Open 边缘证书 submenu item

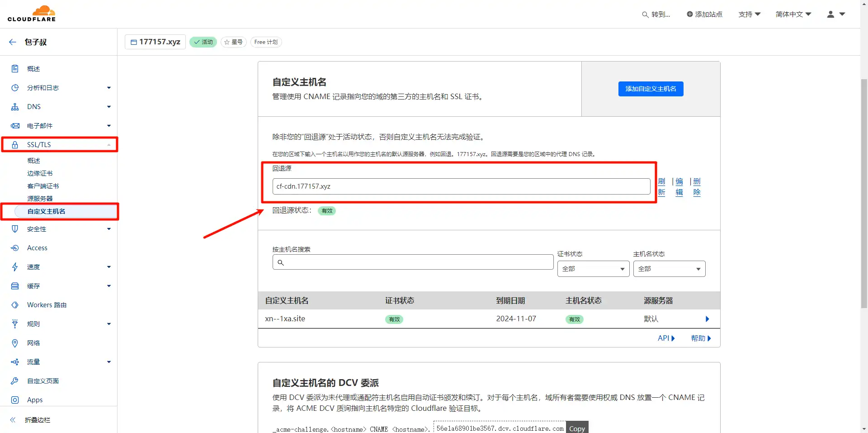click(x=40, y=173)
